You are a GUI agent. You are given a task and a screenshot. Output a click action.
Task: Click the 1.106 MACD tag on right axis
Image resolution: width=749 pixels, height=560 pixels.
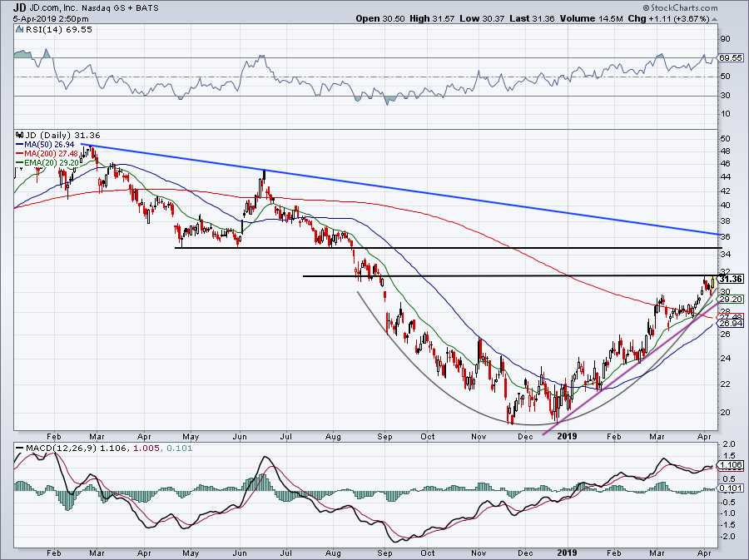click(732, 465)
